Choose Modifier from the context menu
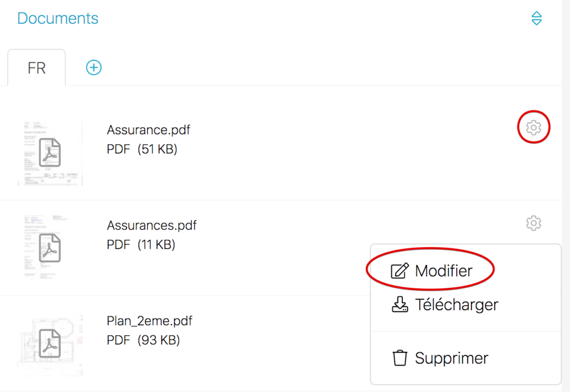This screenshot has width=570, height=392. pyautogui.click(x=443, y=271)
